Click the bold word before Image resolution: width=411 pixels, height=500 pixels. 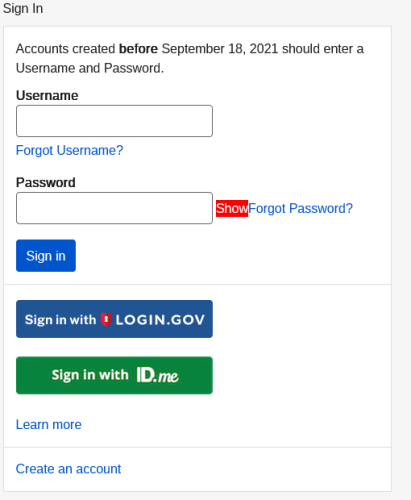138,49
